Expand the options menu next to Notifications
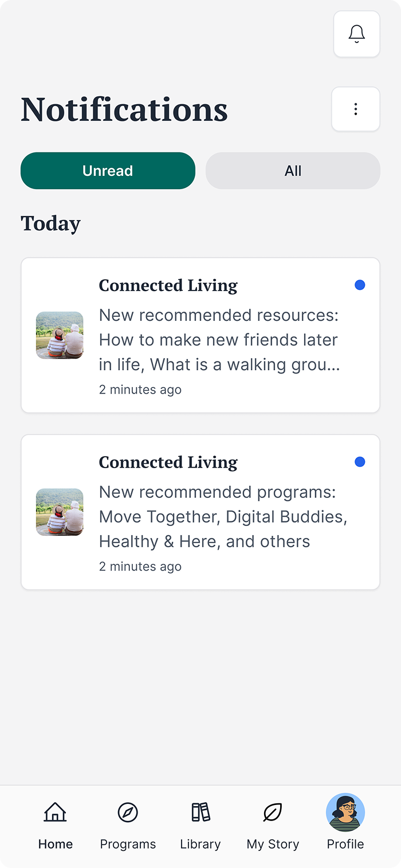 pyautogui.click(x=356, y=109)
